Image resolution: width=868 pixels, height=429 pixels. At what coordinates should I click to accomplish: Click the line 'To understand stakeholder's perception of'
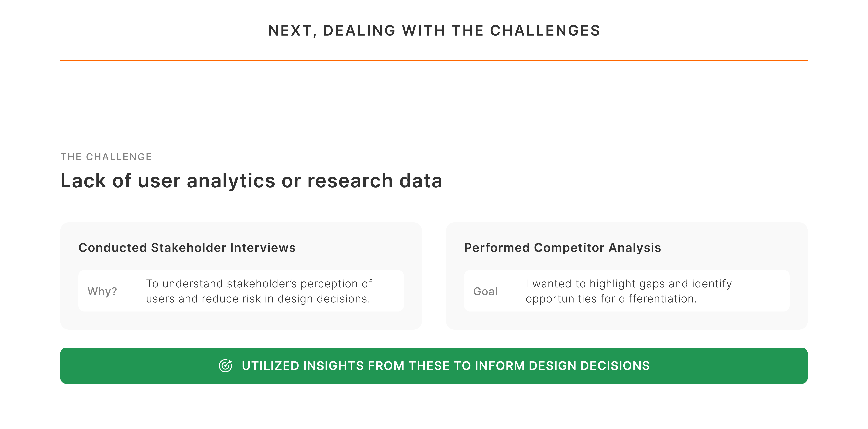pos(259,284)
